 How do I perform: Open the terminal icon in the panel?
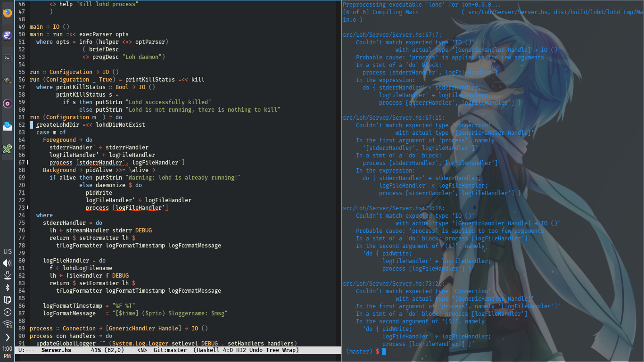8,58
